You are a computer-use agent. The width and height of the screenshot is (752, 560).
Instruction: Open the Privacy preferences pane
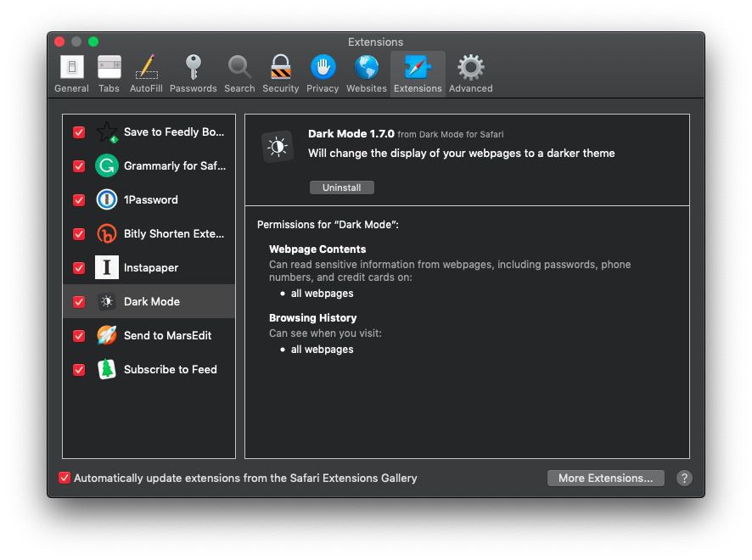(323, 74)
